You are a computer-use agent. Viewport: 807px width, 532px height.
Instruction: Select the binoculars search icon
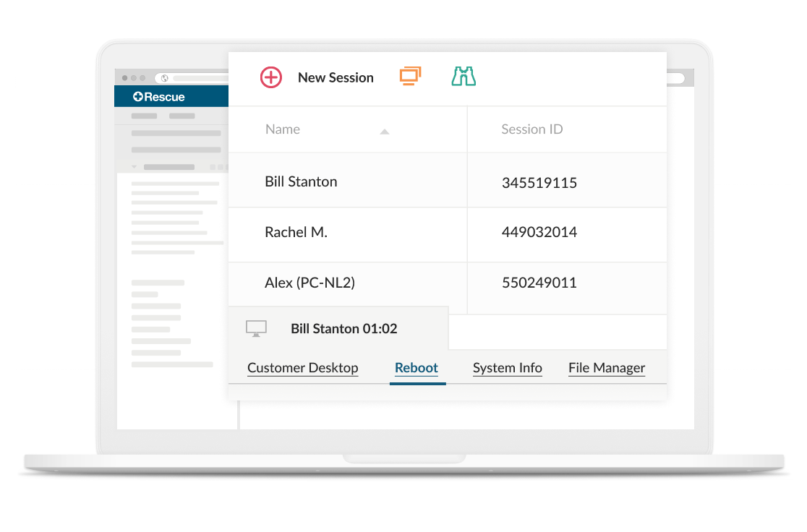(464, 75)
